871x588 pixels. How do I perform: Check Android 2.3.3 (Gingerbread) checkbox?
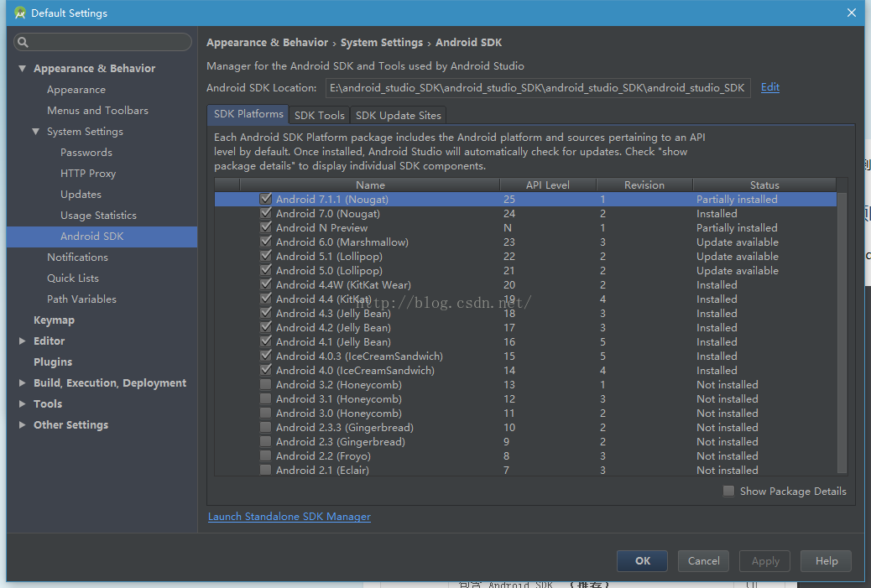[265, 427]
